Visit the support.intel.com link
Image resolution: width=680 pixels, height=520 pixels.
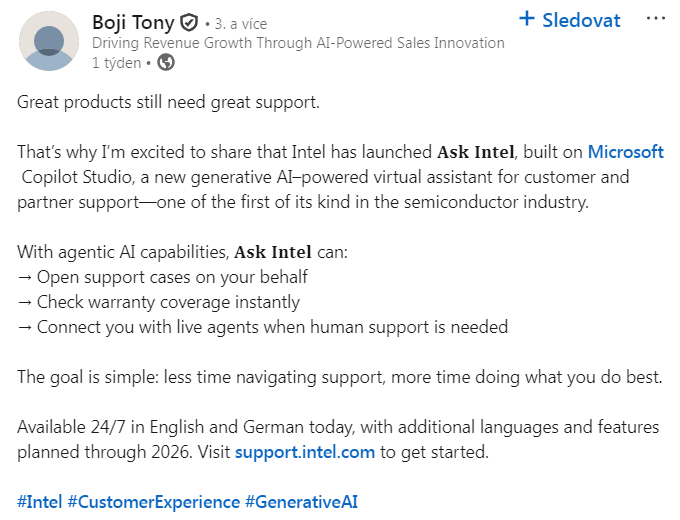tap(305, 452)
